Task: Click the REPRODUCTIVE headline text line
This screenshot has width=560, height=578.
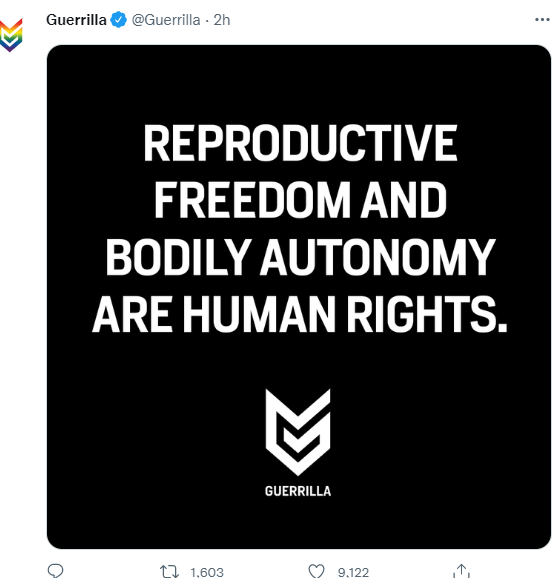Action: click(300, 143)
